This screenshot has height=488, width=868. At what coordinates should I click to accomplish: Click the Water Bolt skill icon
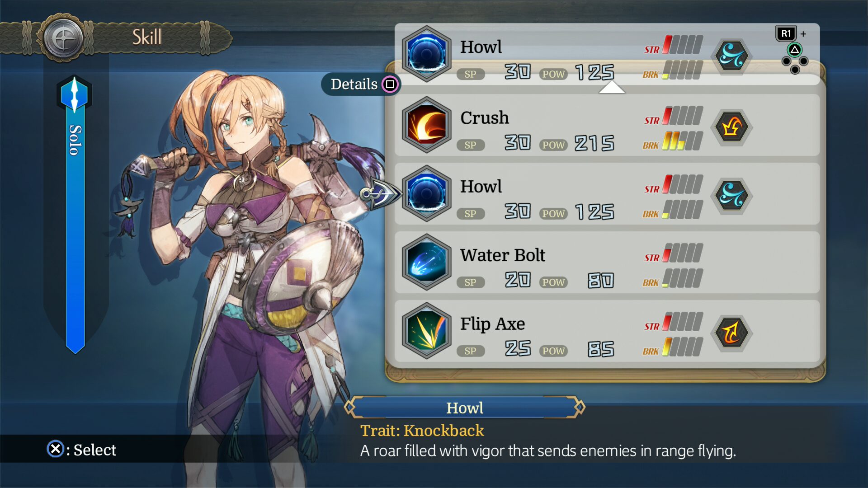426,262
